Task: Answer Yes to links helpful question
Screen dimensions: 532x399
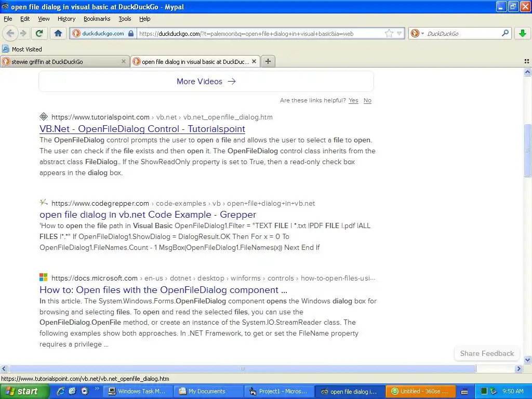Action: point(353,100)
